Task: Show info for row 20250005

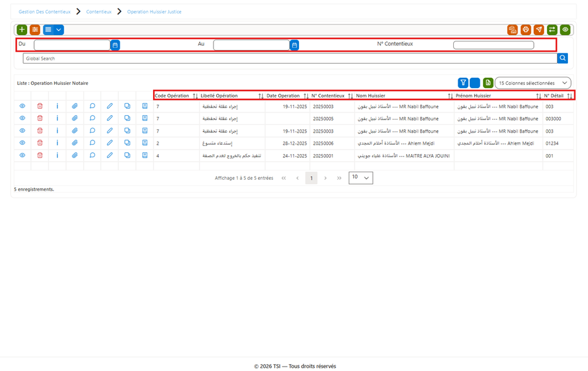Action: tap(57, 118)
